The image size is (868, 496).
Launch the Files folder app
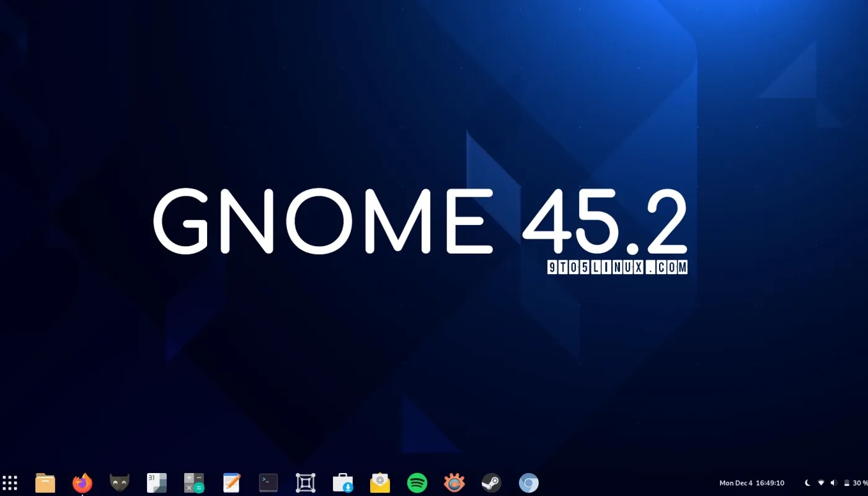[x=45, y=483]
